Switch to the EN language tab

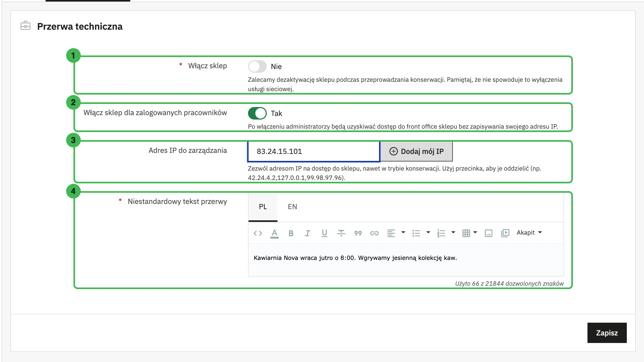point(292,207)
